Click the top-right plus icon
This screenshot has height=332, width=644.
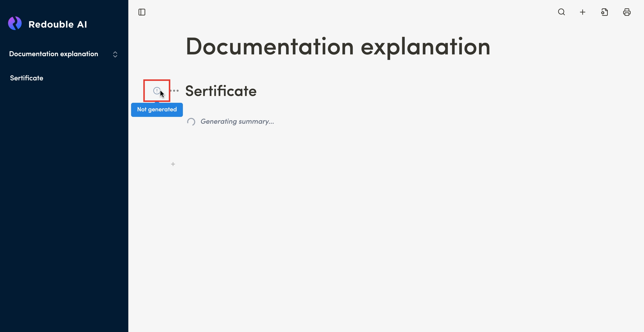[583, 12]
